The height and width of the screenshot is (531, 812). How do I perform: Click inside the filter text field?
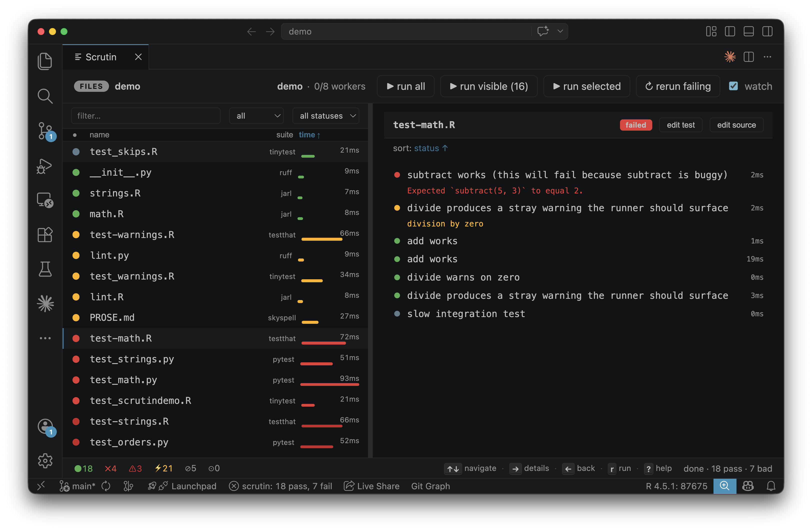(x=146, y=116)
